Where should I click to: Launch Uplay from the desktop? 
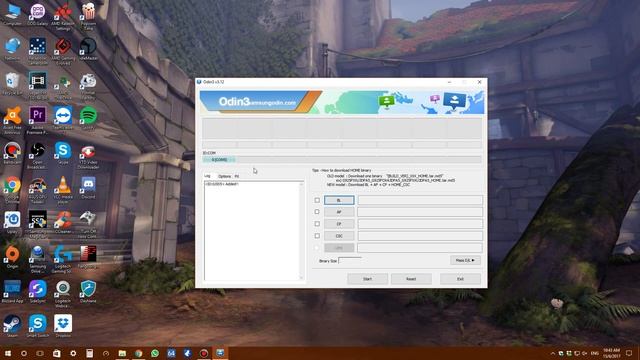[12, 223]
